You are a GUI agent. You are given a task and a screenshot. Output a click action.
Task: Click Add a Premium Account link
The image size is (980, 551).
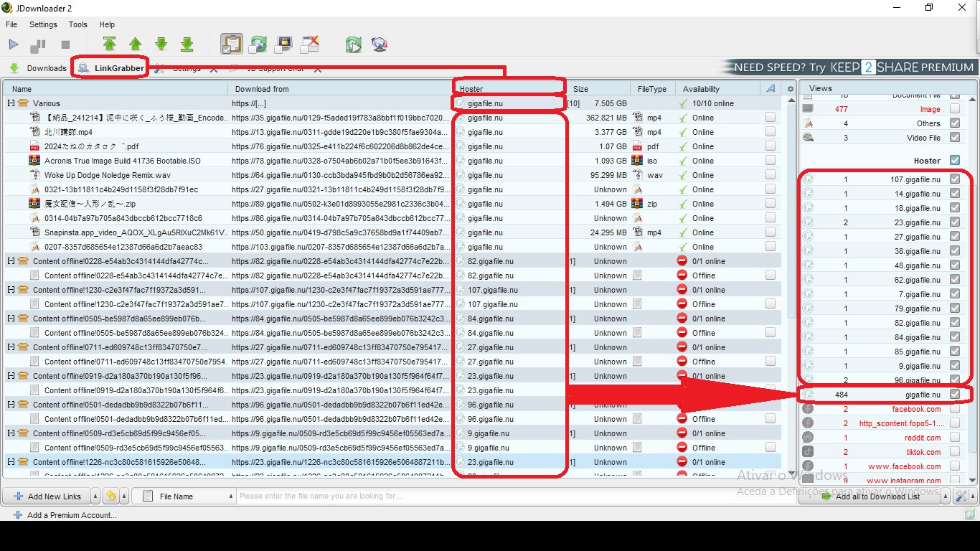click(65, 515)
